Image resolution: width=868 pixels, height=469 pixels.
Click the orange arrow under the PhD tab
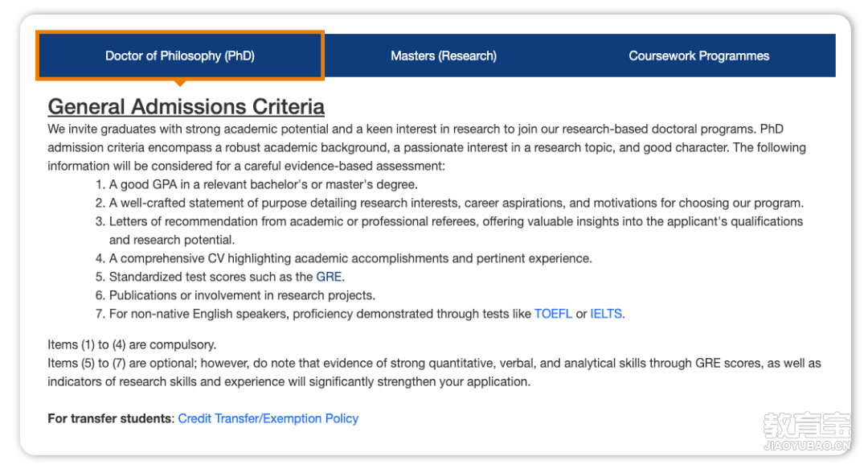pyautogui.click(x=180, y=83)
